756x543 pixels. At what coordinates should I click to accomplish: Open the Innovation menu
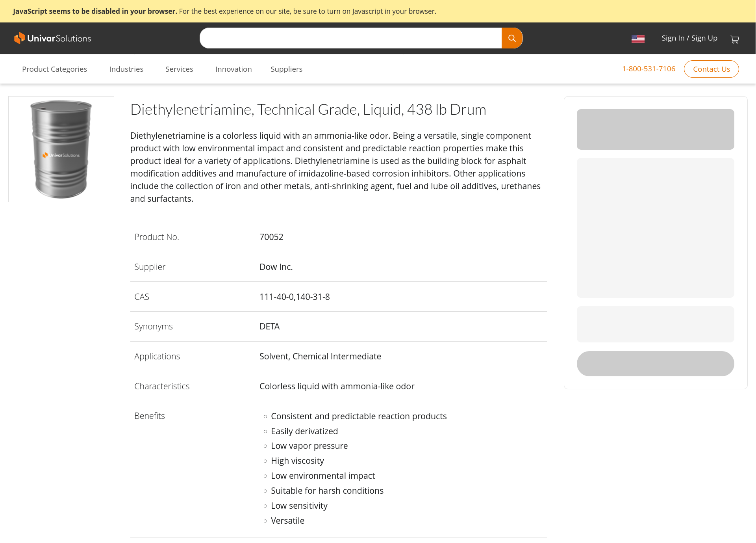233,69
